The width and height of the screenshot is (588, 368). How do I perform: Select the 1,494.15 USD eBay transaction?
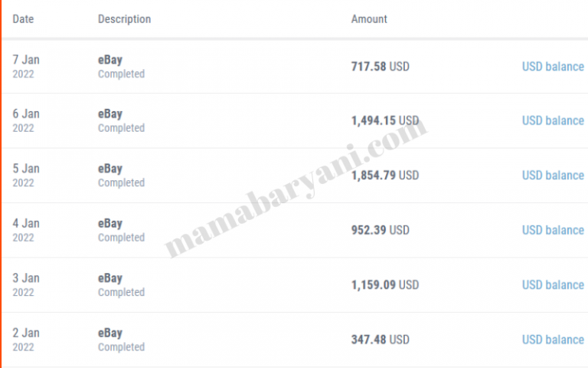tap(384, 121)
